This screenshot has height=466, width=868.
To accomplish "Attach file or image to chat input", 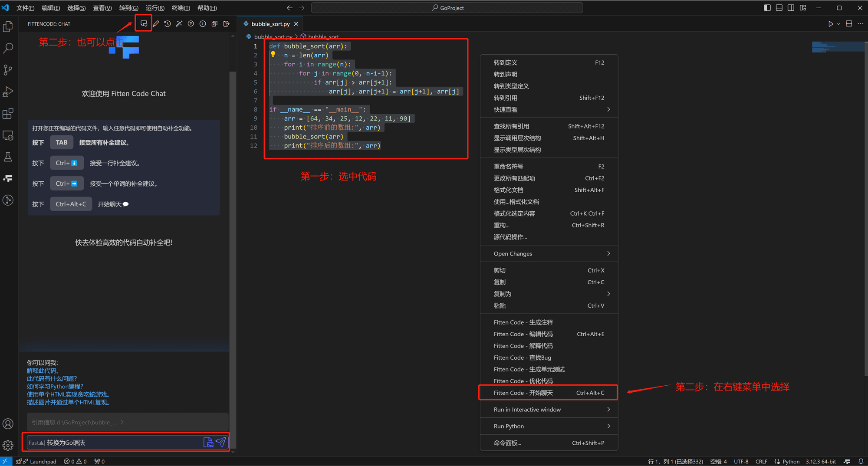I will (208, 442).
